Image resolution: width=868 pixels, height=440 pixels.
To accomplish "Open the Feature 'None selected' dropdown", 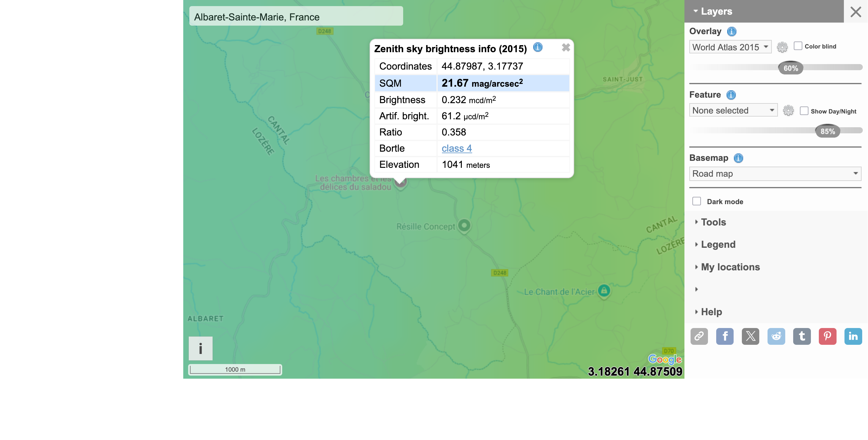I will (x=733, y=110).
